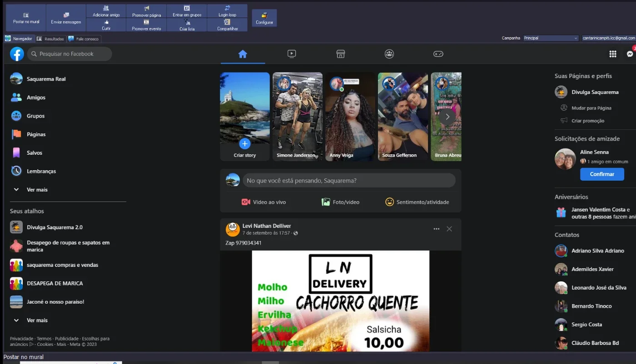636x364 pixels.
Task: Open the Jansen Valentim Costa birthdays notice
Action: point(595,213)
